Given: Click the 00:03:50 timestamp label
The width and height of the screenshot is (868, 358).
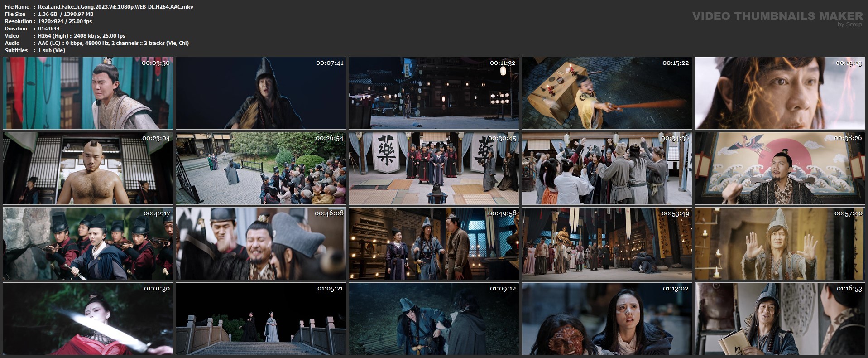Looking at the screenshot, I should (156, 63).
